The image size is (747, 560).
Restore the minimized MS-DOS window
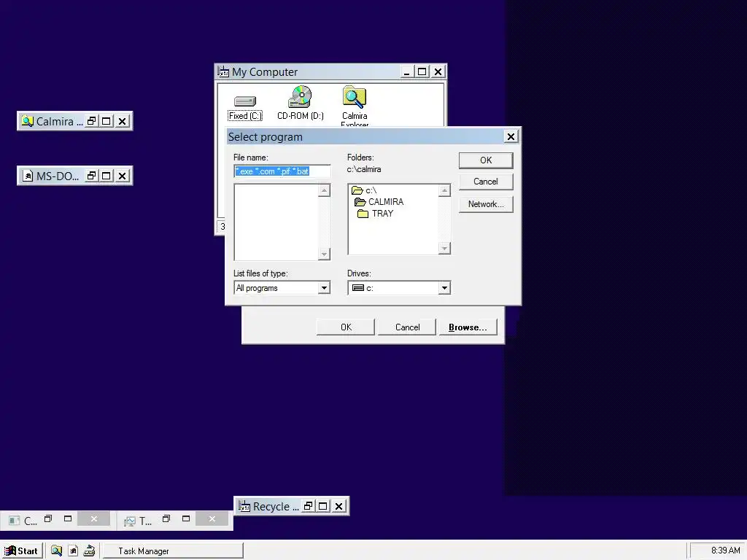91,176
